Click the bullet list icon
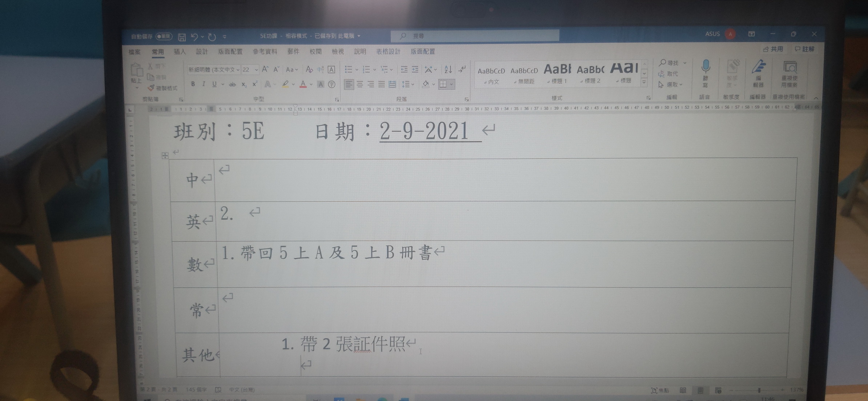 (x=349, y=69)
